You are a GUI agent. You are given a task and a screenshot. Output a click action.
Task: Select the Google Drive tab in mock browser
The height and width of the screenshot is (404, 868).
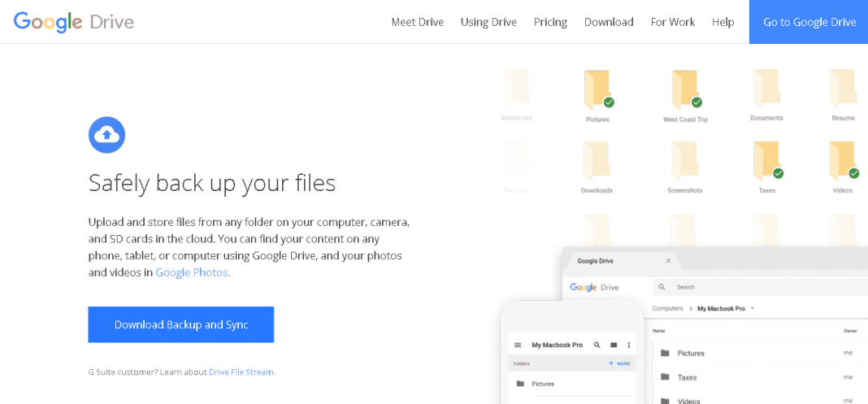(x=621, y=261)
